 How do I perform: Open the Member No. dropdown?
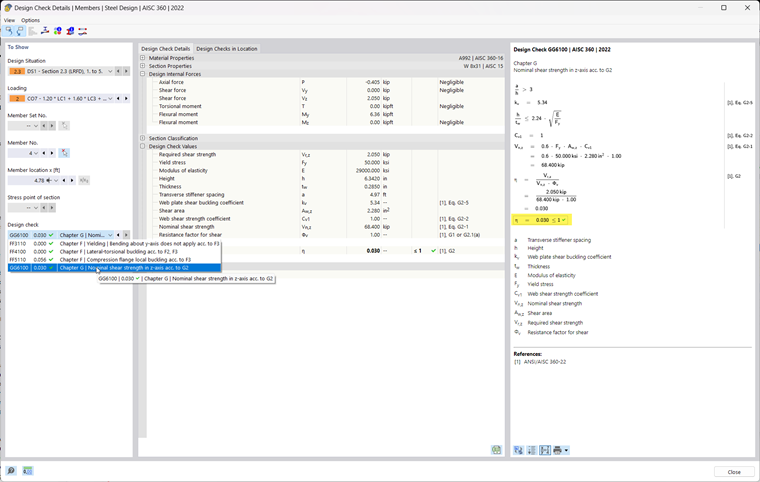tap(35, 153)
